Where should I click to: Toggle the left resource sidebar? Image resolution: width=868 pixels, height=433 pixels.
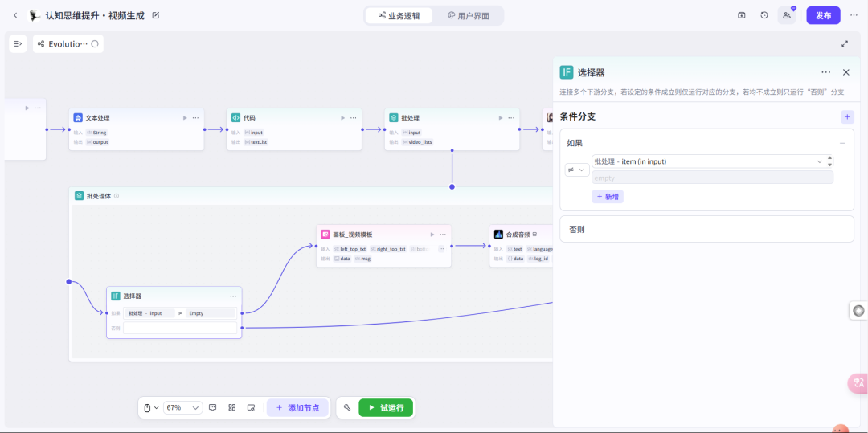pyautogui.click(x=18, y=43)
